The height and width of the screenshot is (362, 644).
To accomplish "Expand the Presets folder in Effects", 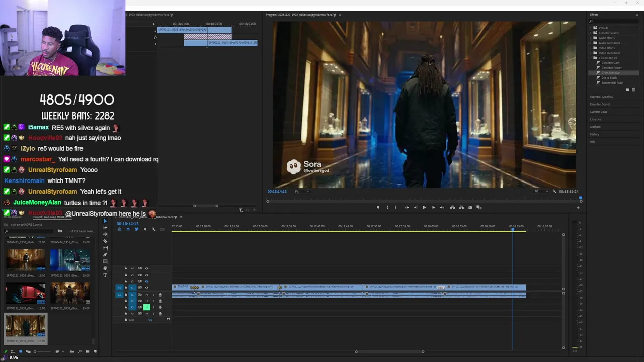I will click(x=591, y=28).
